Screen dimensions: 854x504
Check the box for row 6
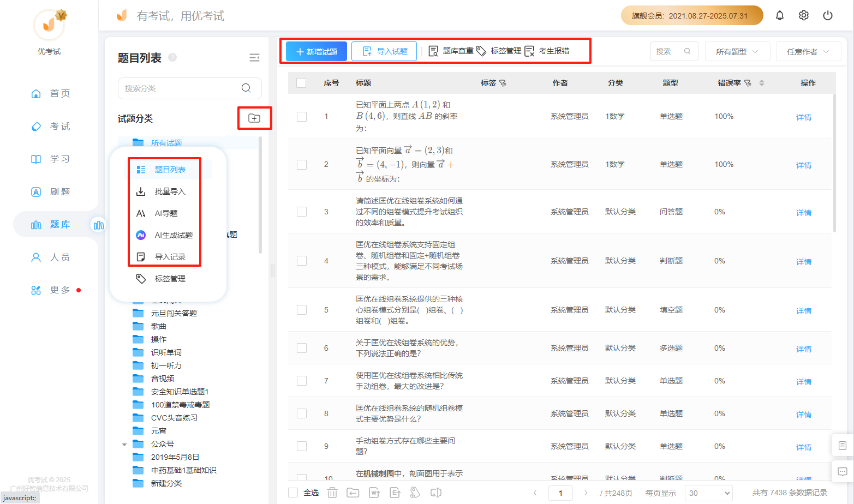point(302,348)
